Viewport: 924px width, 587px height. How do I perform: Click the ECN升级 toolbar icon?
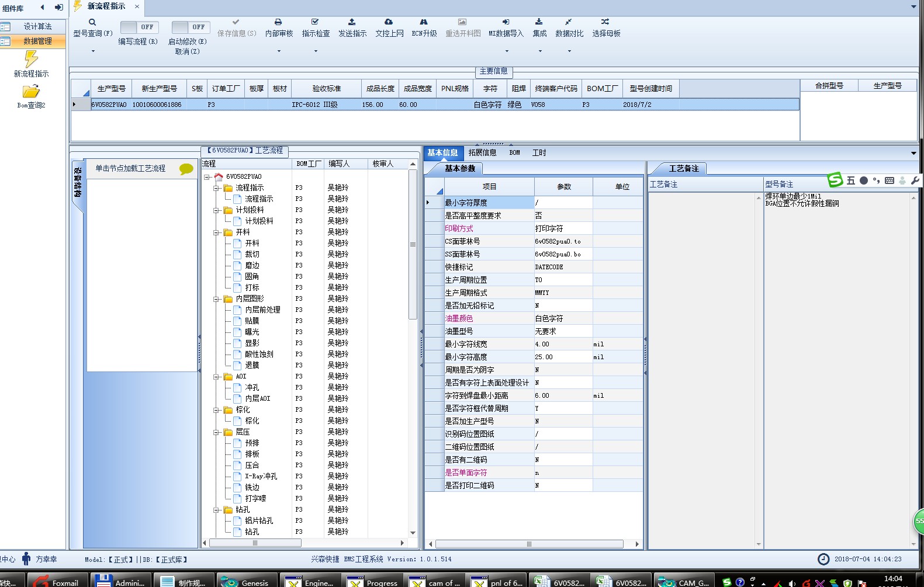(424, 22)
